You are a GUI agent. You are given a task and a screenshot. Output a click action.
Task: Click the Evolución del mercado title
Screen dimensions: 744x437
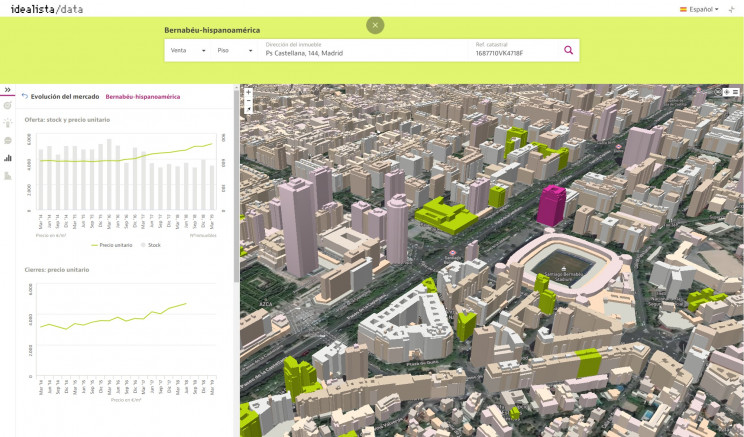click(65, 97)
